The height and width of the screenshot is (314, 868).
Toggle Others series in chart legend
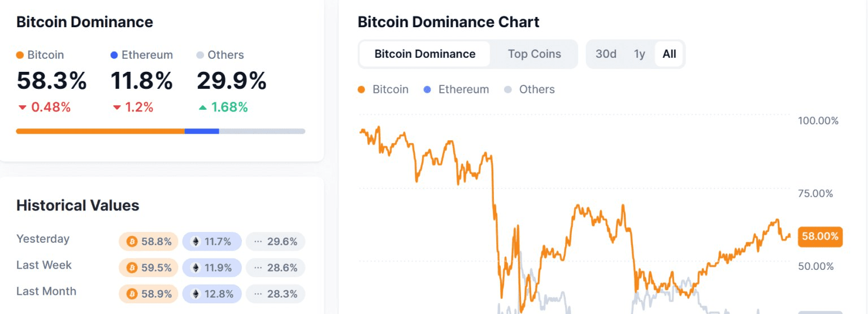coord(529,89)
